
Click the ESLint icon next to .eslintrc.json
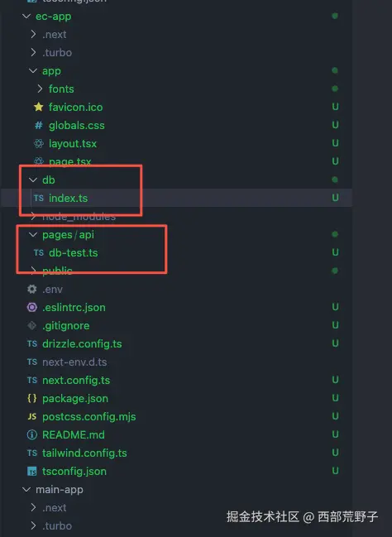[x=32, y=307]
